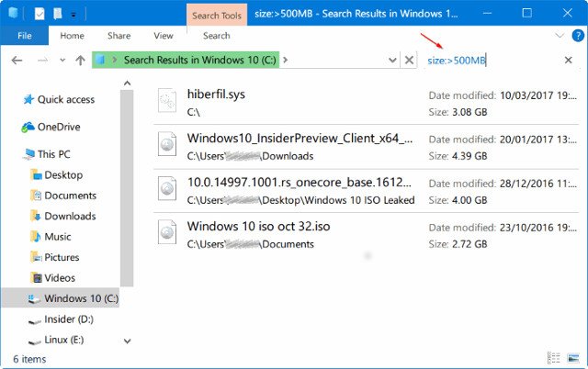The width and height of the screenshot is (588, 369).
Task: Open the Music folder in sidebar
Action: (x=58, y=237)
